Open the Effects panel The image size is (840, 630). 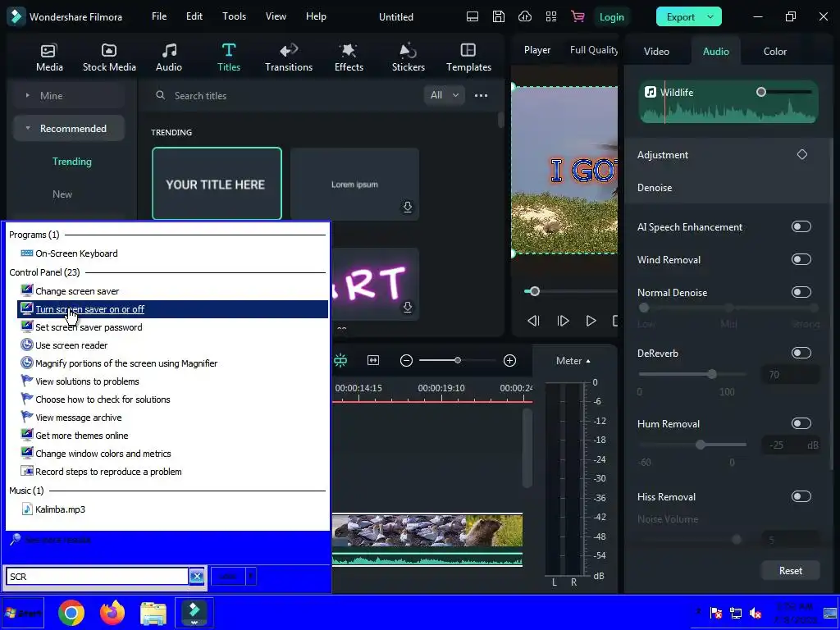[349, 57]
